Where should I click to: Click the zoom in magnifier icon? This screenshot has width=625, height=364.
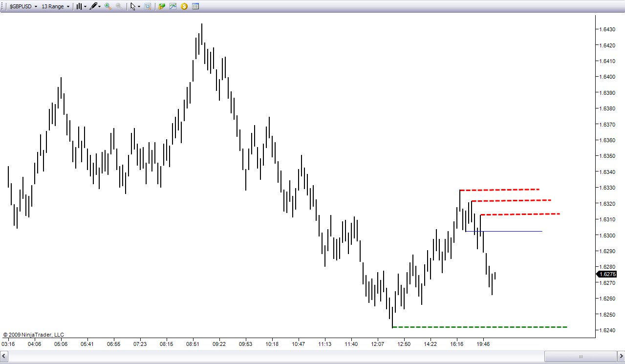108,7
